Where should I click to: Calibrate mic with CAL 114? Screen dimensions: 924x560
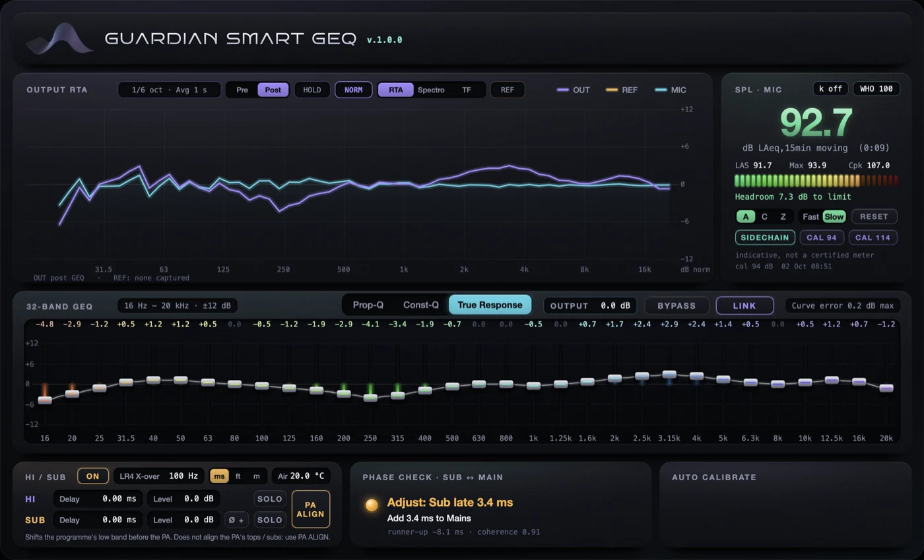pos(873,237)
